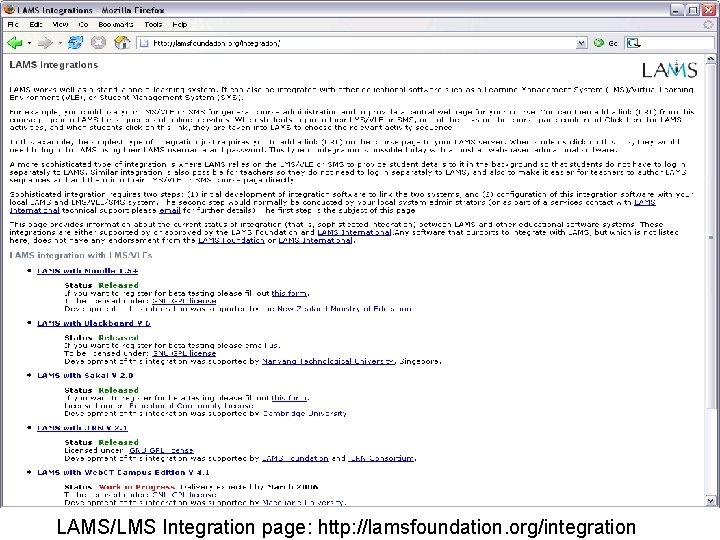
Task: Click scrollbar up arrow
Action: point(710,59)
